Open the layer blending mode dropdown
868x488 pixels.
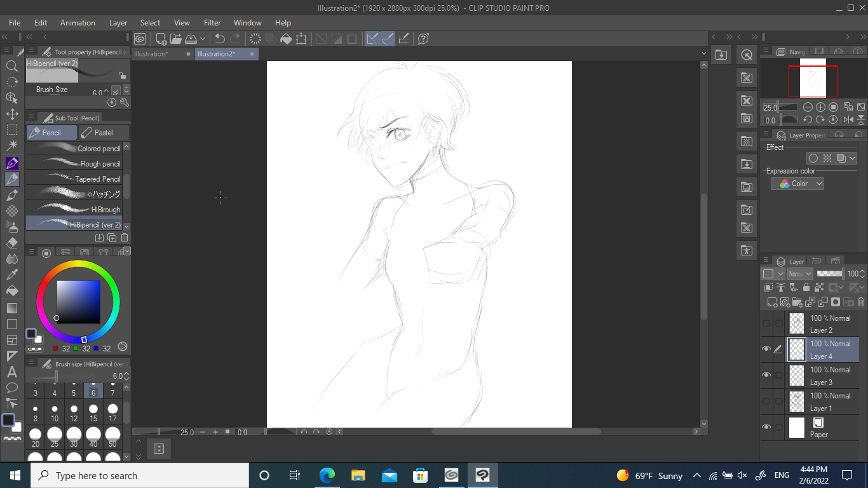(799, 274)
